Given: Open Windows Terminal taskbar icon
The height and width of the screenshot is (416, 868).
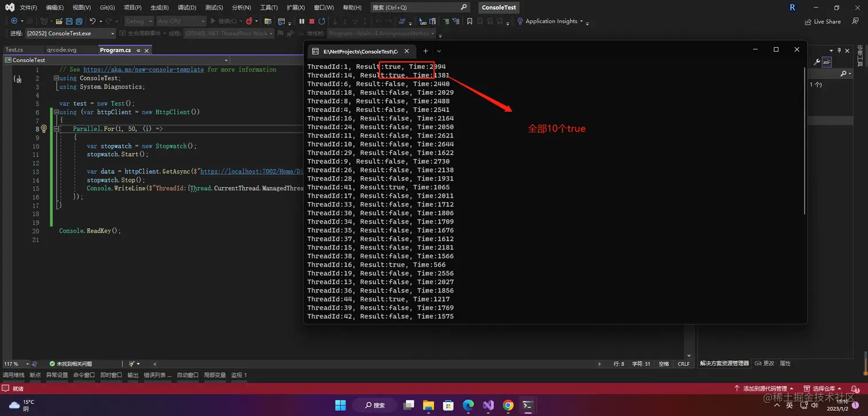Looking at the screenshot, I should 528,405.
